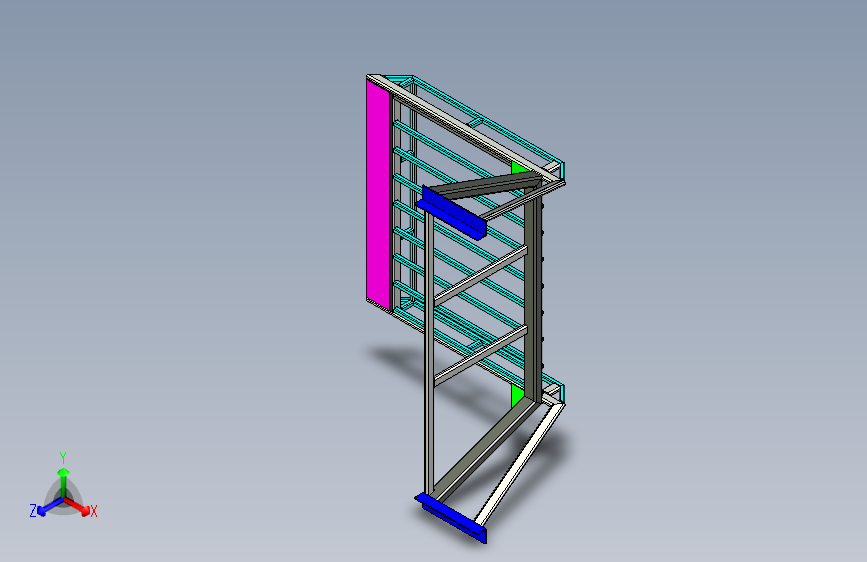
Task: Select the lower horizontal gray crossbar
Action: [x=480, y=356]
